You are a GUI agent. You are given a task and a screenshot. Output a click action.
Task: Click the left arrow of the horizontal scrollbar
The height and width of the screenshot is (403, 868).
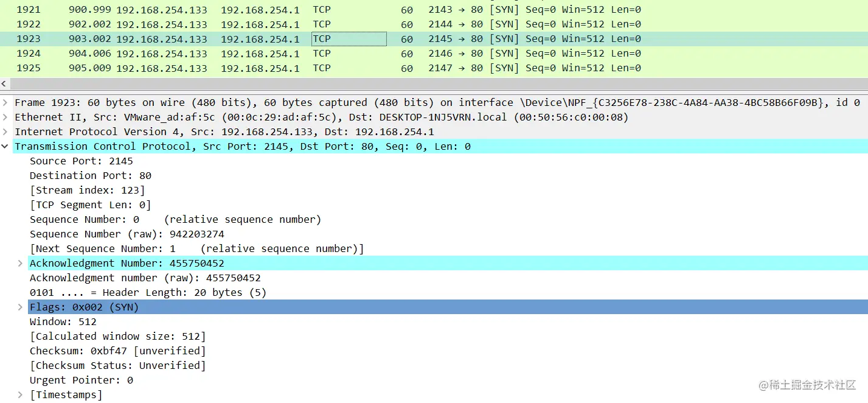[4, 83]
